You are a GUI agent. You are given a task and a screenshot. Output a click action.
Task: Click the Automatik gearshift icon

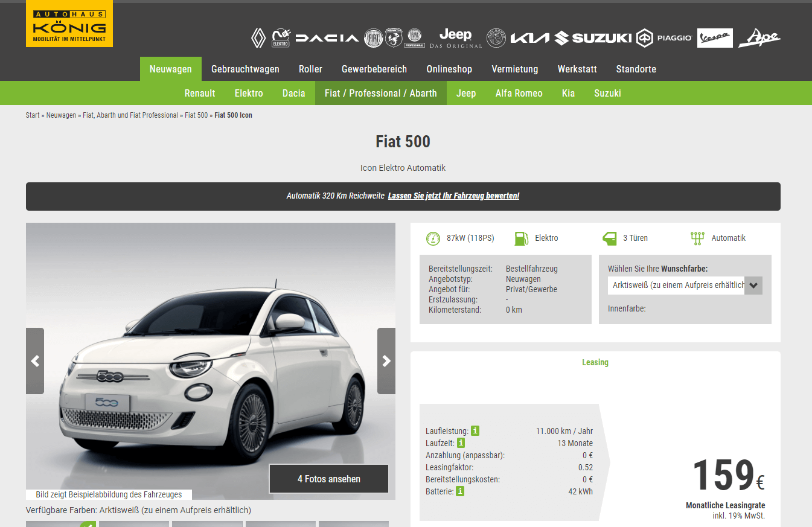(697, 238)
